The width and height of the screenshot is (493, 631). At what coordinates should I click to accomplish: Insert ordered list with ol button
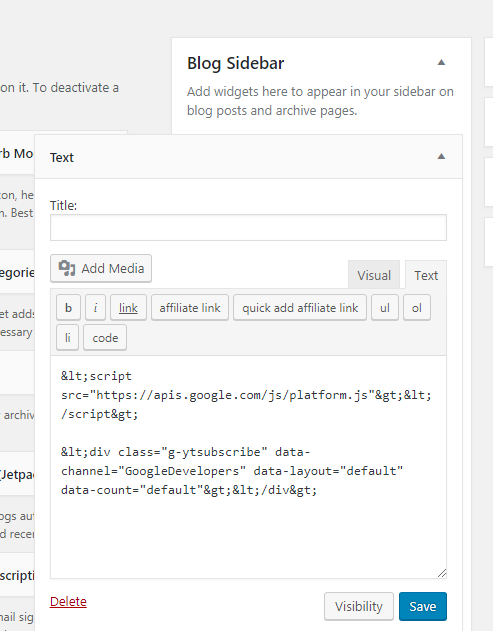pos(417,308)
